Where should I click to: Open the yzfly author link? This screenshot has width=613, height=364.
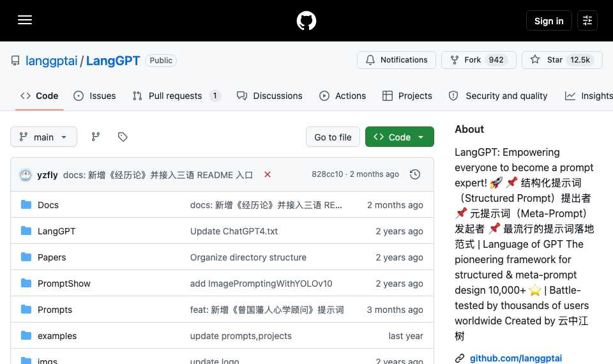pos(47,175)
